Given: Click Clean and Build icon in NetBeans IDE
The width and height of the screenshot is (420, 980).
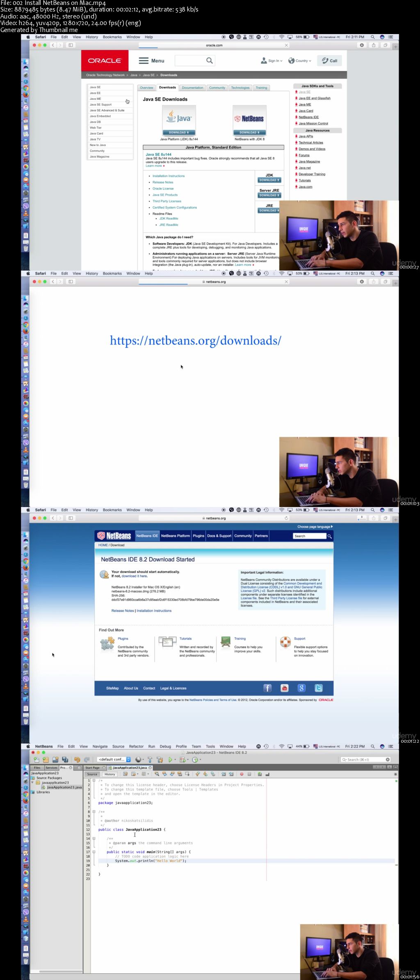Looking at the screenshot, I should 160,760.
